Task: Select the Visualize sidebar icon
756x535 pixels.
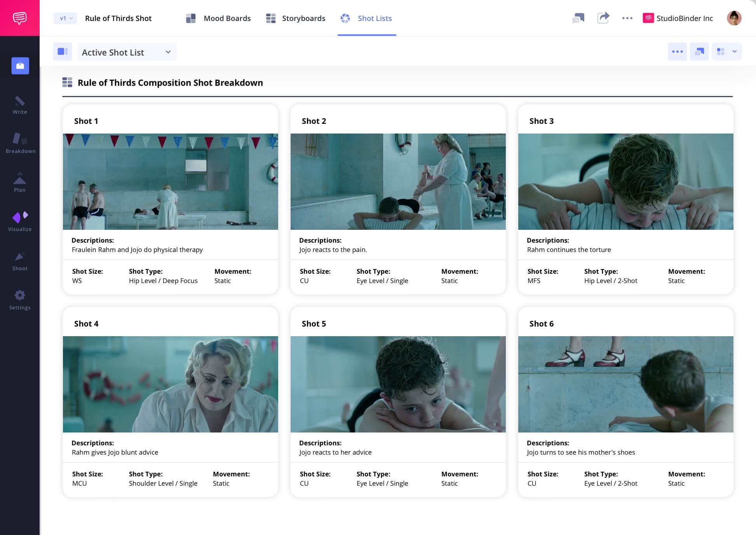Action: click(20, 221)
